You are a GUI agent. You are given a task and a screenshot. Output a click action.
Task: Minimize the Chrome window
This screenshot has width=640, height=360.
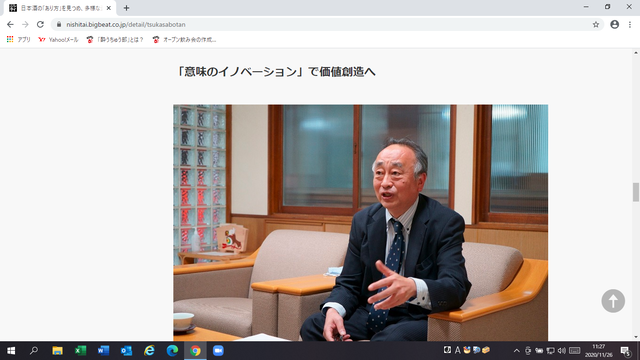(x=586, y=7)
